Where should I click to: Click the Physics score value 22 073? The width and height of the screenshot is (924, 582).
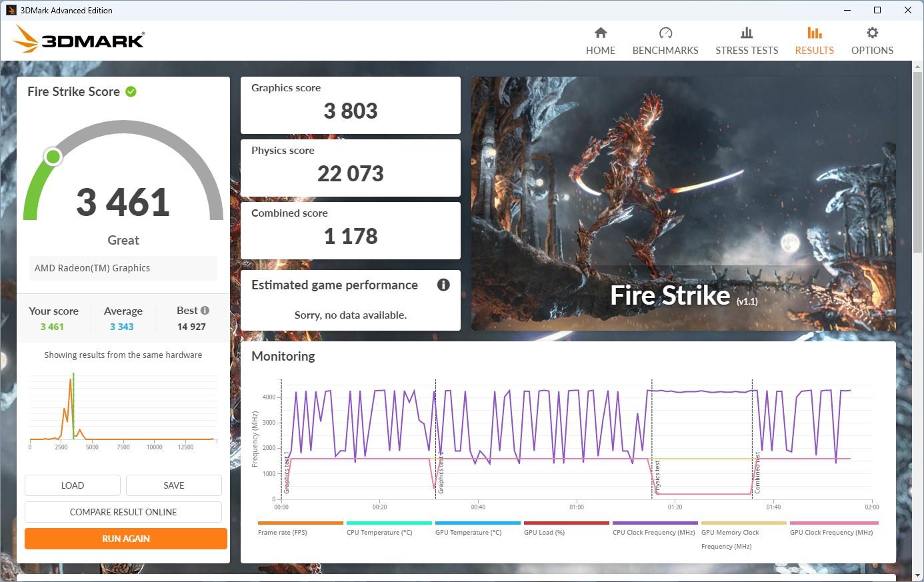coord(351,173)
